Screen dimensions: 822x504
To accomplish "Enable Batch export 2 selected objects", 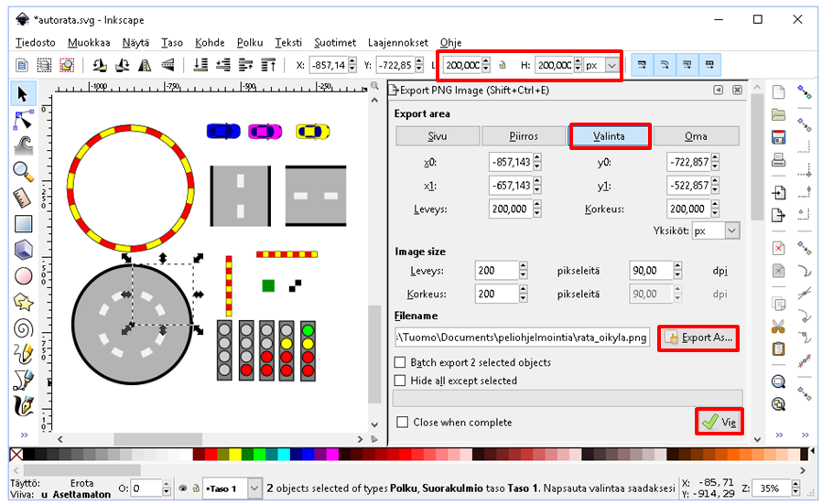I will coord(400,362).
